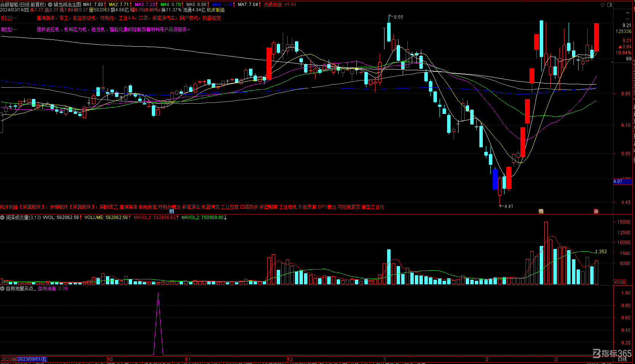Click the 2024/03/14/四 date in header
The width and height of the screenshot is (635, 364).
14,10
